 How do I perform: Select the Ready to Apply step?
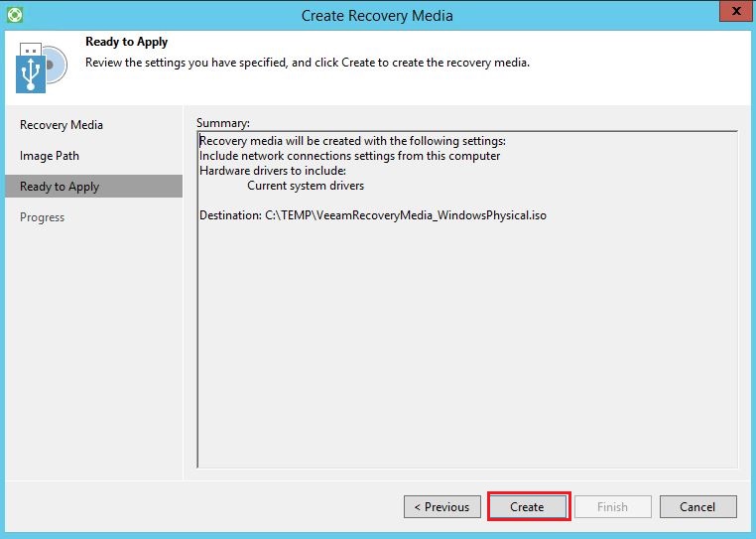tap(94, 187)
